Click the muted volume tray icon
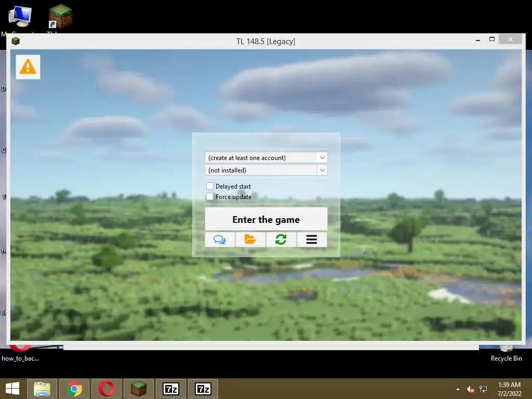This screenshot has width=532, height=399. 470,389
